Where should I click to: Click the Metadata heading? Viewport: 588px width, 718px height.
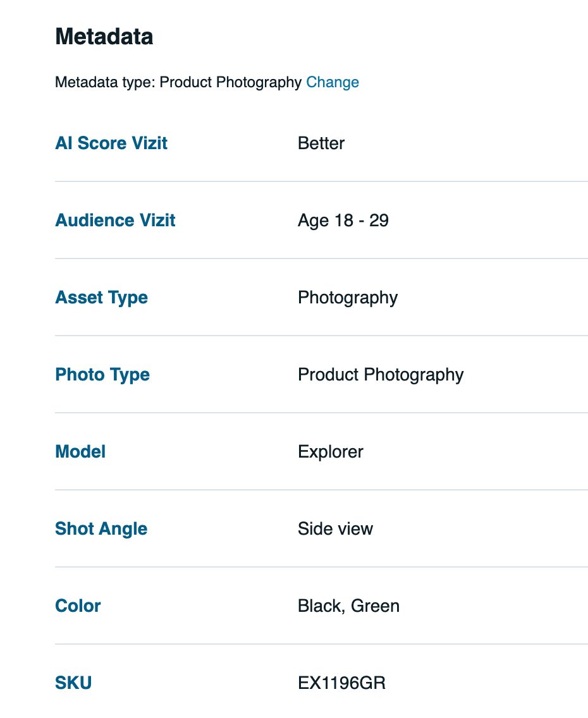pos(104,36)
